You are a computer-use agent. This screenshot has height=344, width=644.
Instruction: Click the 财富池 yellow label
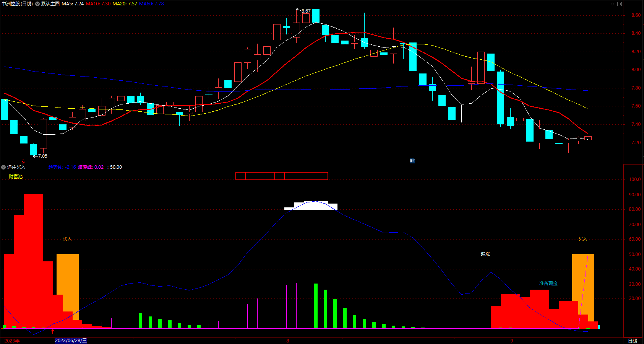pyautogui.click(x=16, y=177)
